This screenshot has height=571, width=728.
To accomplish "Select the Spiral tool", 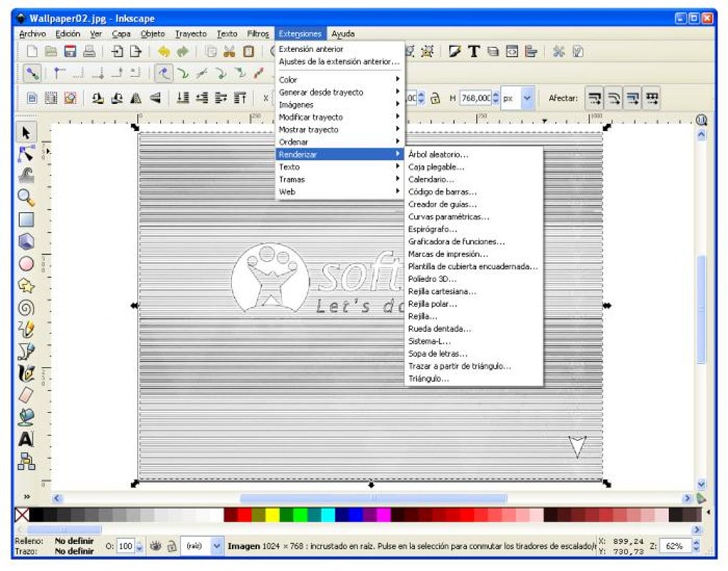I will click(26, 308).
